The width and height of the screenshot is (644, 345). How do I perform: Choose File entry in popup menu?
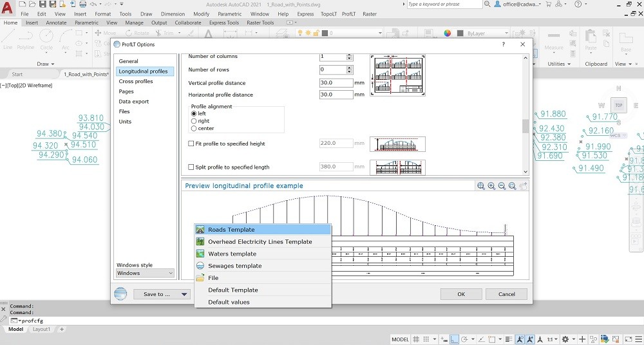263,277
